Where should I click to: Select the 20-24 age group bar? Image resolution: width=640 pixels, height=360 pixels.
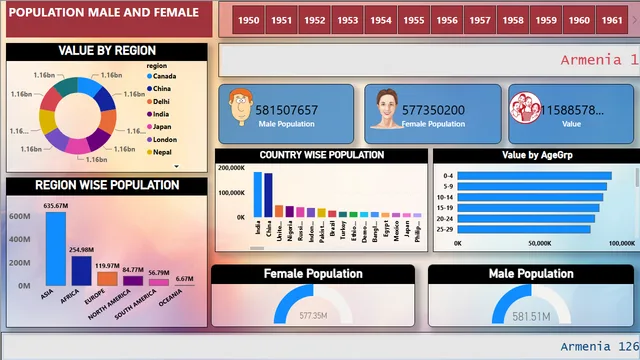click(x=526, y=219)
